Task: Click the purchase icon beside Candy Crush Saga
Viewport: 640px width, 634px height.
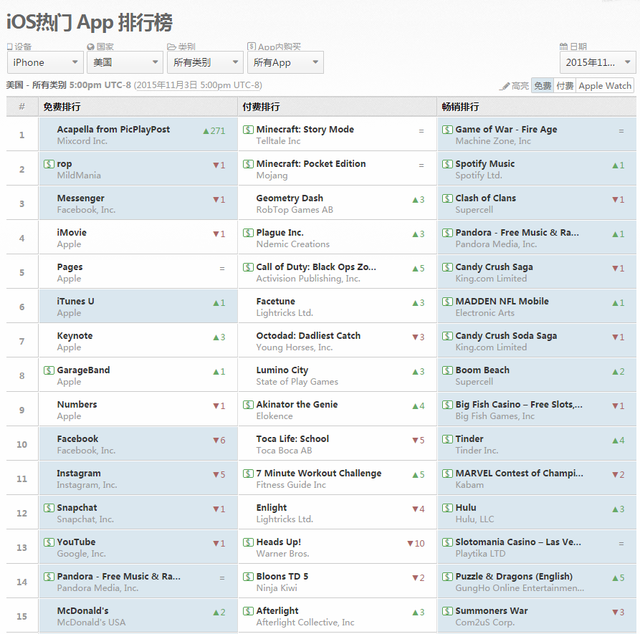Action: click(x=447, y=267)
